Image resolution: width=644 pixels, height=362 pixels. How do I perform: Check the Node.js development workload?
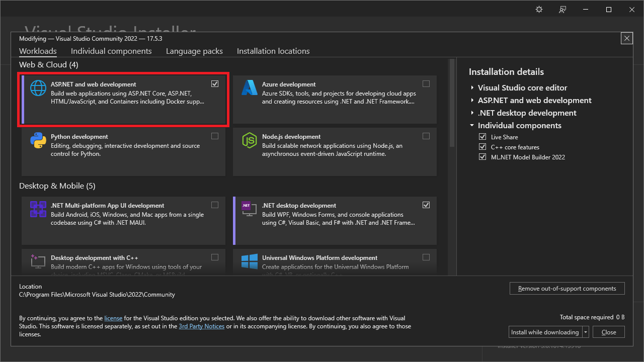click(426, 136)
